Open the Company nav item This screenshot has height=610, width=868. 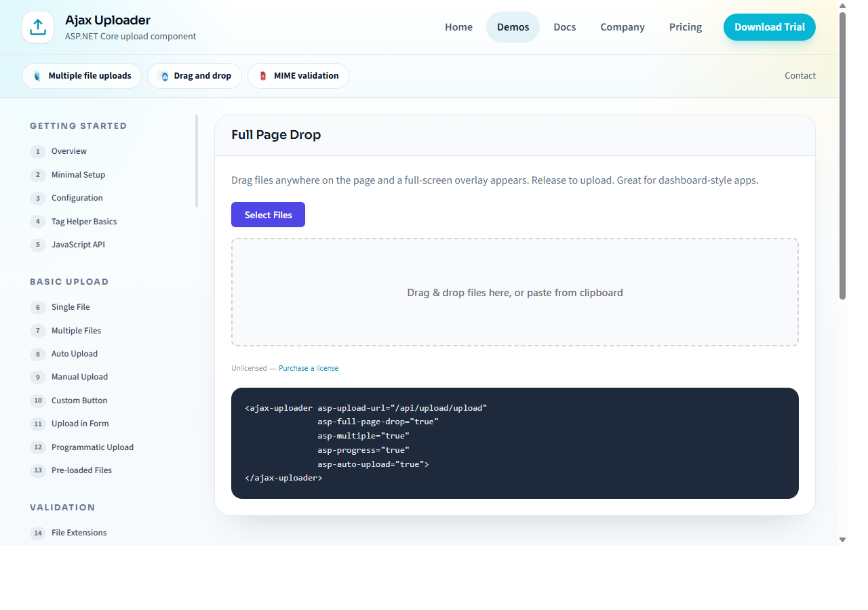tap(622, 27)
